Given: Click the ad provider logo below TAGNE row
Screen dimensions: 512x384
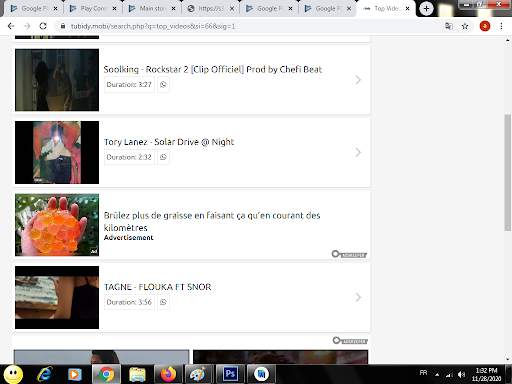Looking at the screenshot, I should click(350, 341).
